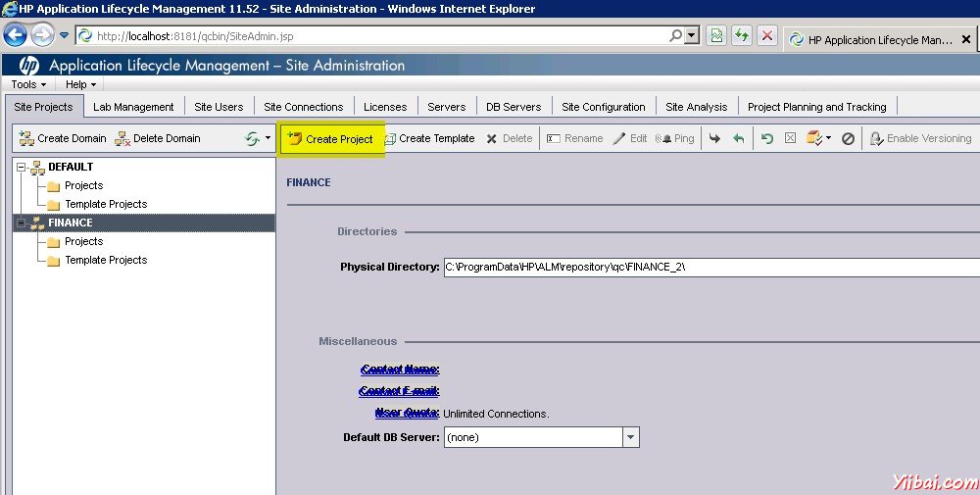Click the Create Template button
980x495 pixels.
(429, 138)
